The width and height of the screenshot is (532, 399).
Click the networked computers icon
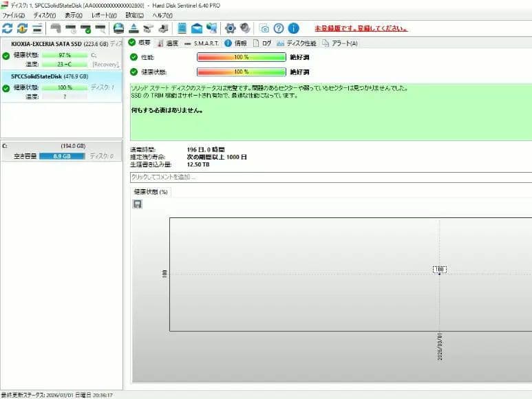pyautogui.click(x=212, y=28)
